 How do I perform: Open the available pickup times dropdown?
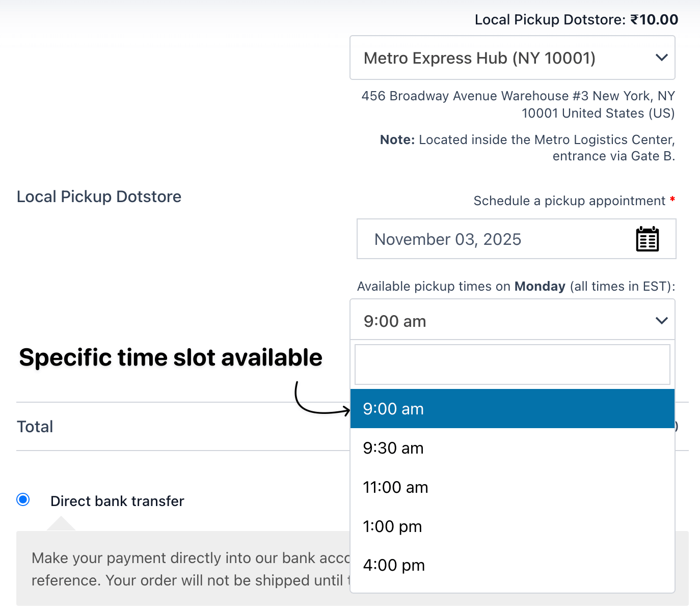coord(512,321)
